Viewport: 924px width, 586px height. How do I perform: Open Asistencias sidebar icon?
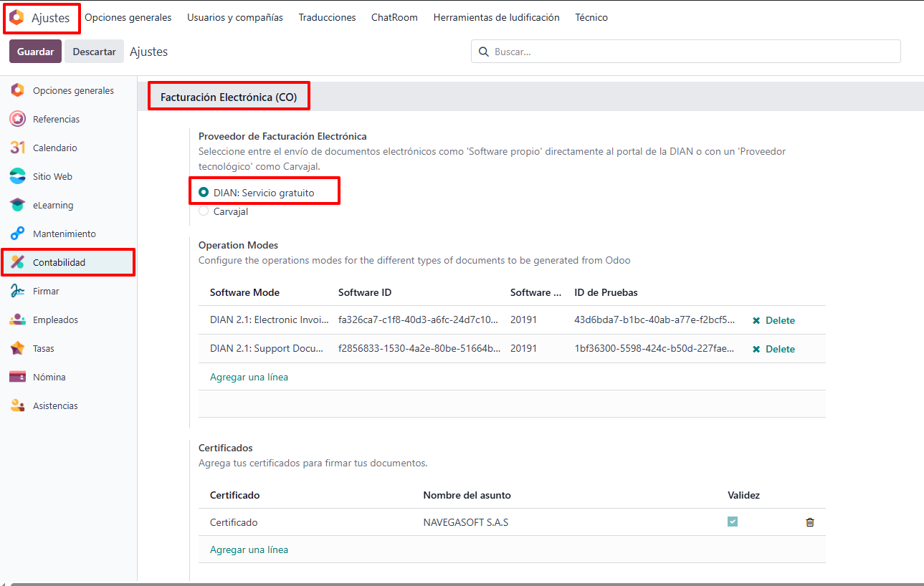click(17, 405)
